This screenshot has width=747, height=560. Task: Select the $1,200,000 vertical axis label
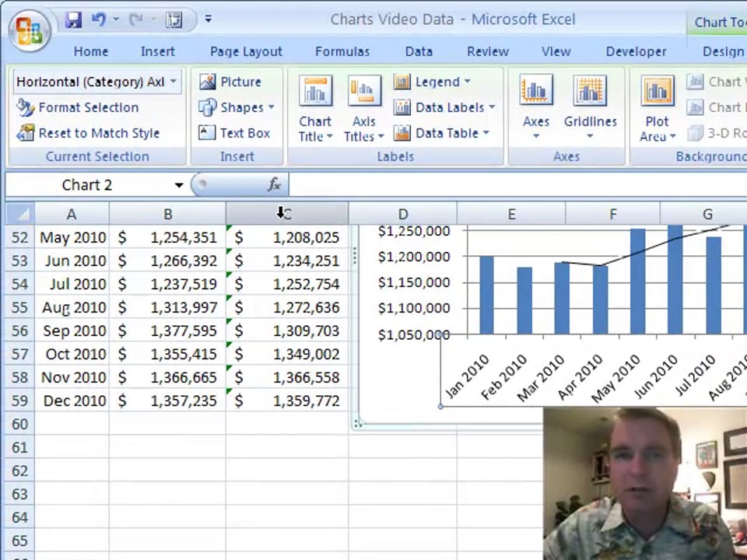413,257
